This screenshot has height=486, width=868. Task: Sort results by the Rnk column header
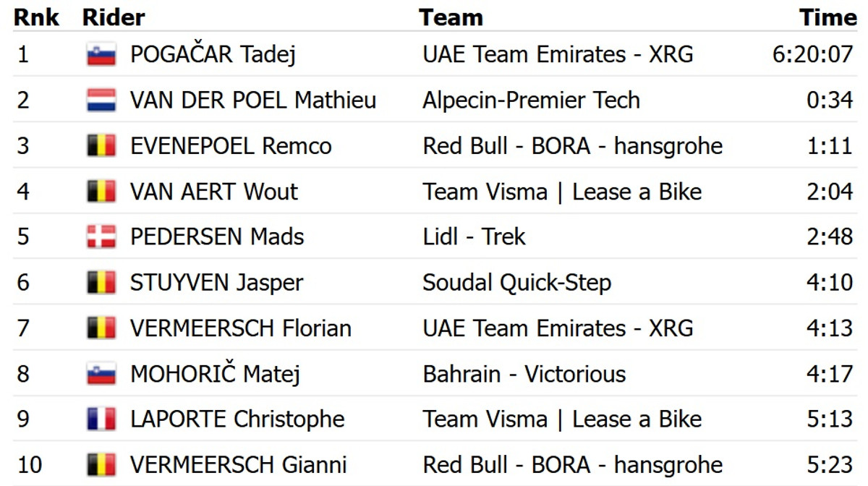pyautogui.click(x=37, y=17)
